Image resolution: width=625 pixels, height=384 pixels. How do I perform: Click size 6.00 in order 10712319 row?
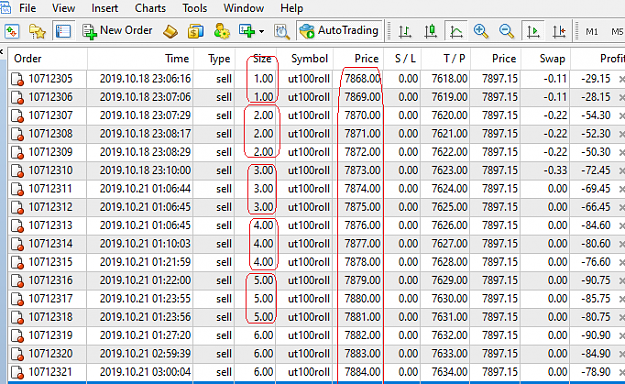click(263, 335)
